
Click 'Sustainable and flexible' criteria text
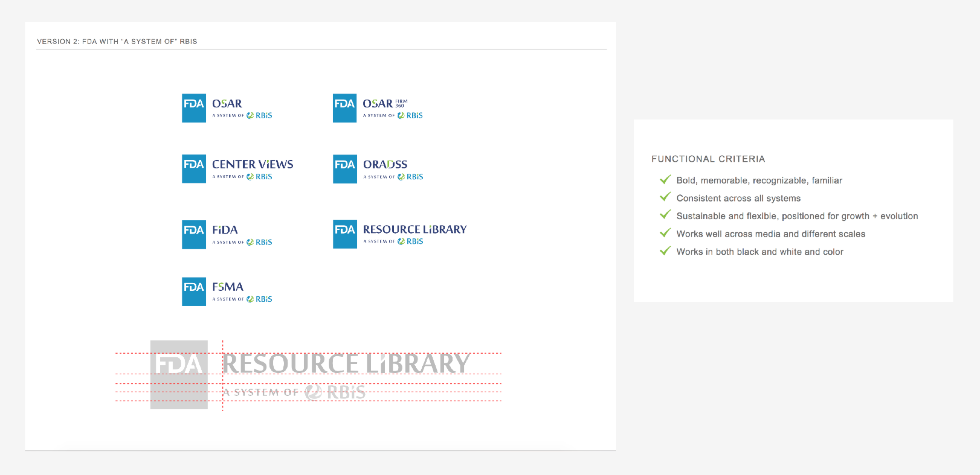point(797,216)
